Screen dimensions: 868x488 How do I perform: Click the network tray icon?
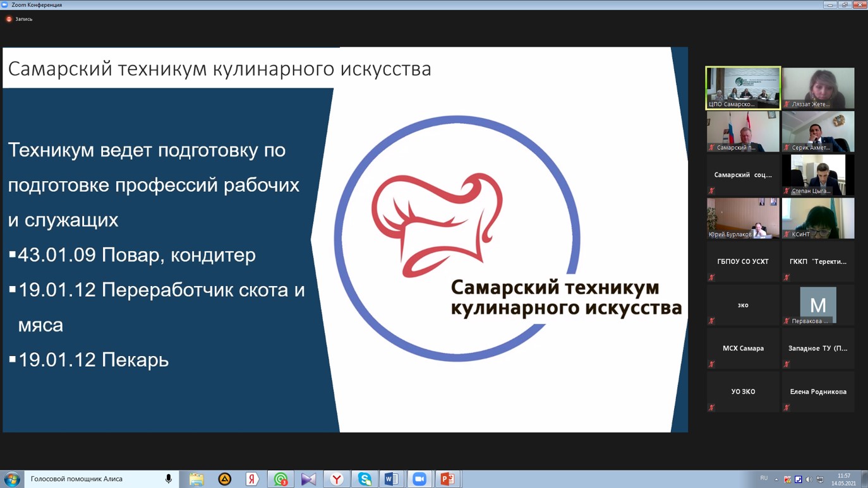pyautogui.click(x=820, y=479)
